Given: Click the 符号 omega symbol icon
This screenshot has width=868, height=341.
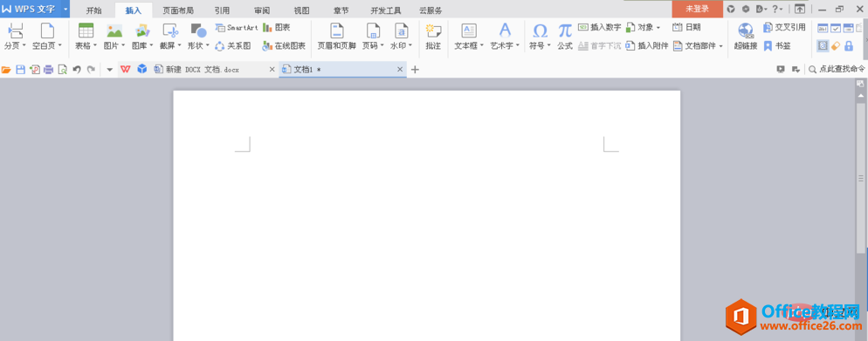Looking at the screenshot, I should coord(540,31).
